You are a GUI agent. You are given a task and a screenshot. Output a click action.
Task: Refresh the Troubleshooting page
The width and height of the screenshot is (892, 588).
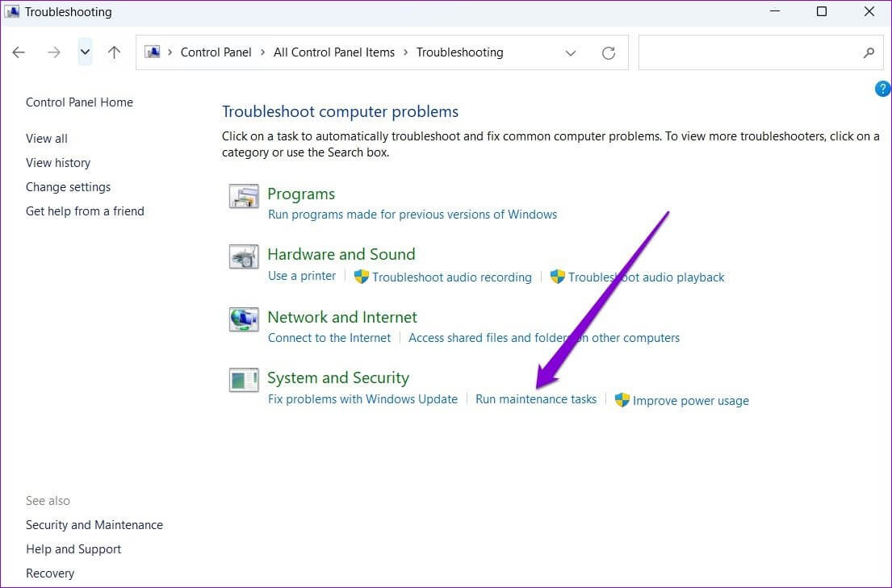point(609,53)
